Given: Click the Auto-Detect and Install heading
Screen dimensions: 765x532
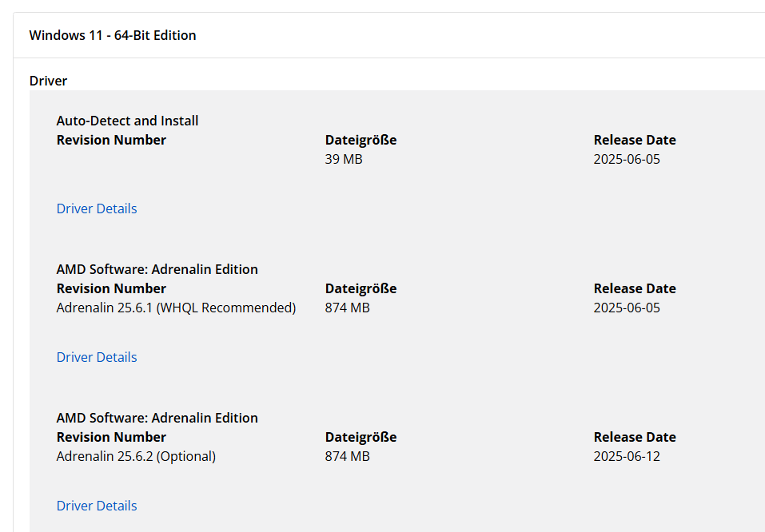Looking at the screenshot, I should (127, 121).
